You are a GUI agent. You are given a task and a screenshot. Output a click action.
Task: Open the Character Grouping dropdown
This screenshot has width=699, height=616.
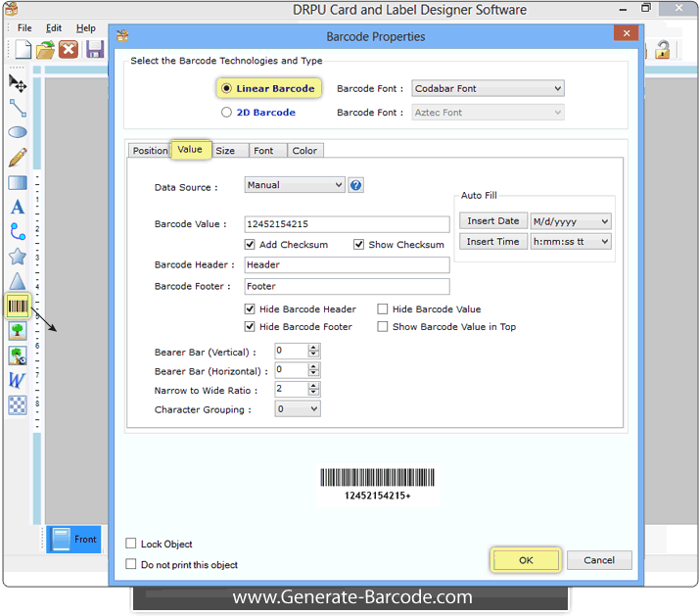(298, 408)
